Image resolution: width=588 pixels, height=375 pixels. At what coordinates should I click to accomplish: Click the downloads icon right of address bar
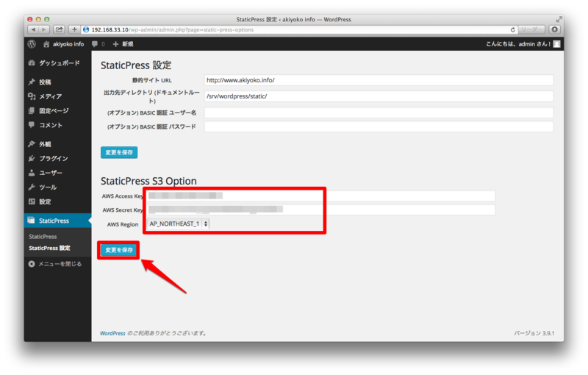555,29
